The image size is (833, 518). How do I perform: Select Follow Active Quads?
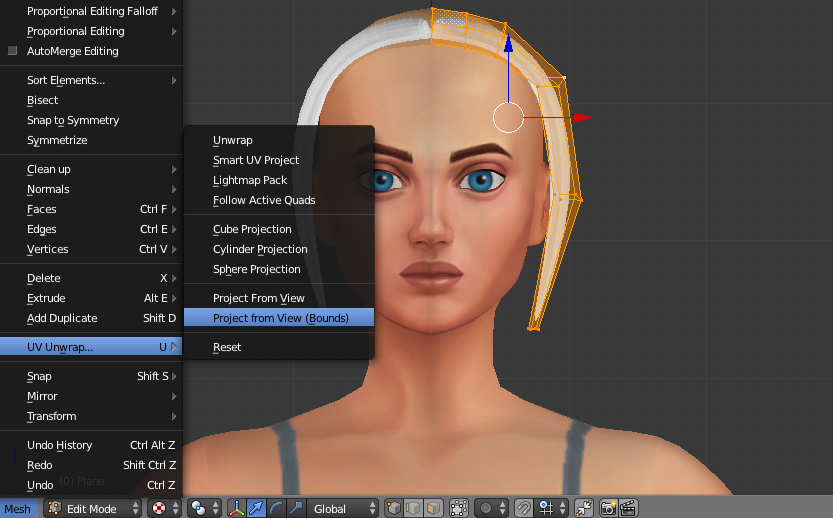279,200
